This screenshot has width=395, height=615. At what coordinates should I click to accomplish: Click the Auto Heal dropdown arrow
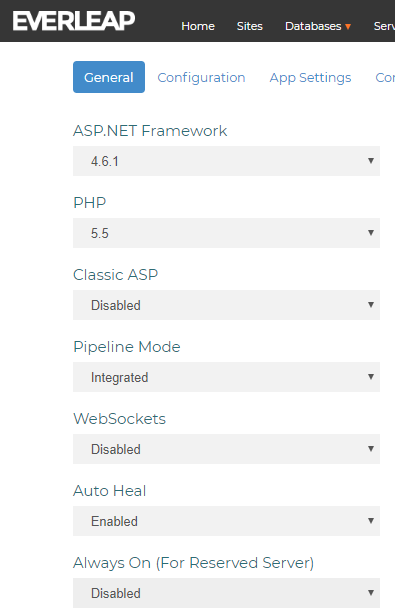click(371, 520)
